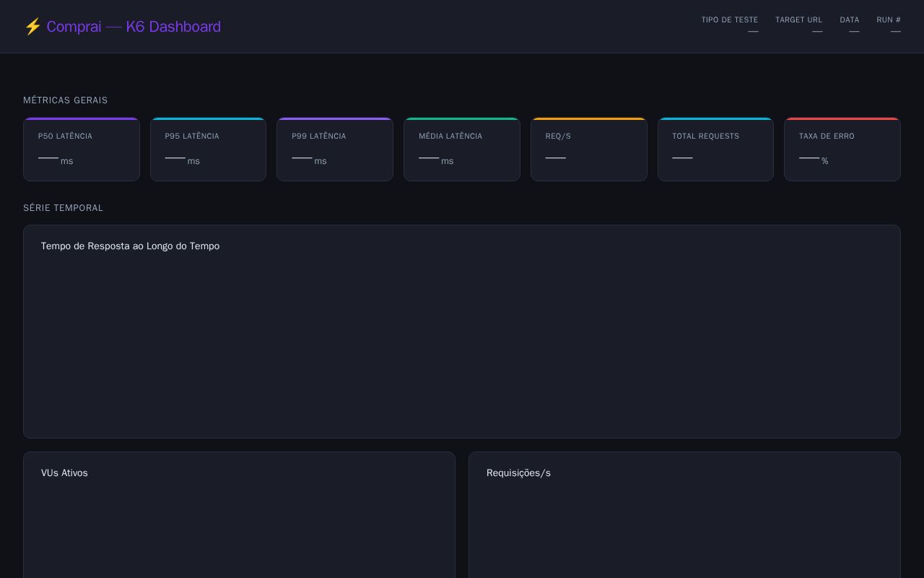
Task: Open the TAXA DE ERRO metric card
Action: coord(842,149)
